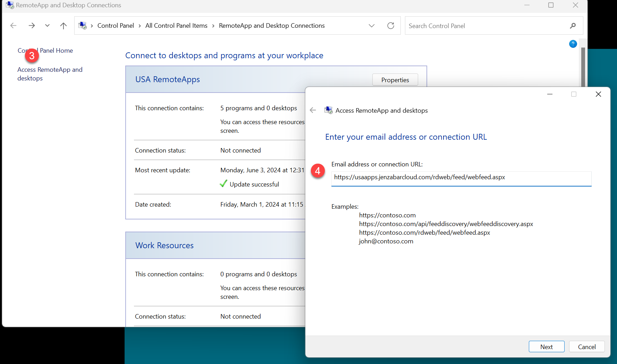Expand chevron before Control Panel breadcrumb
The height and width of the screenshot is (364, 617).
(92, 26)
